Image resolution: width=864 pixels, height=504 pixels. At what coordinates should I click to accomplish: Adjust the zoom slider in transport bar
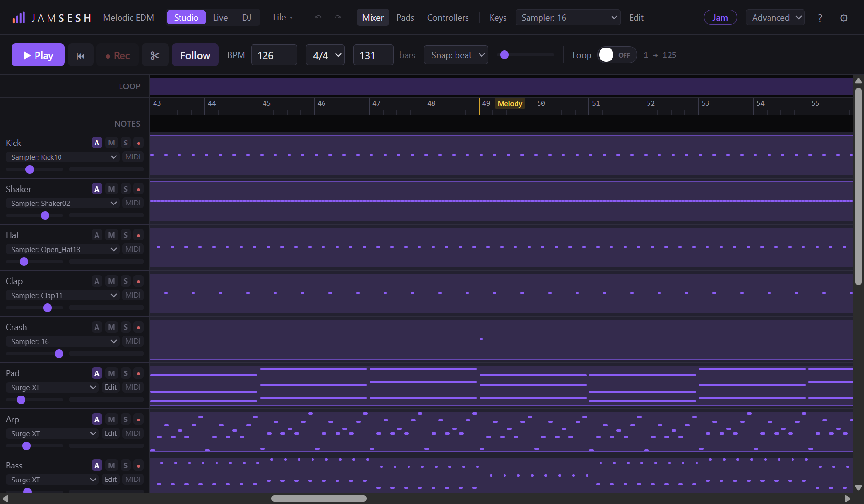point(527,55)
